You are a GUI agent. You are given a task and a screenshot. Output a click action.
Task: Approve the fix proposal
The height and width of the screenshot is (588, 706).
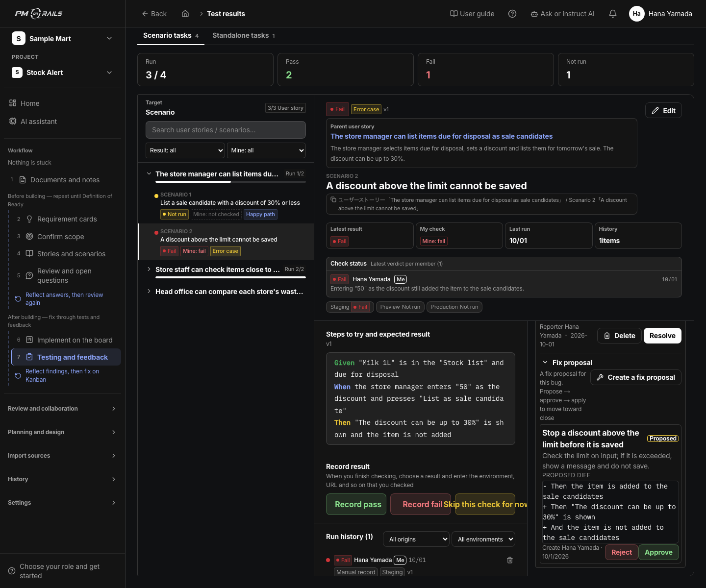[658, 552]
